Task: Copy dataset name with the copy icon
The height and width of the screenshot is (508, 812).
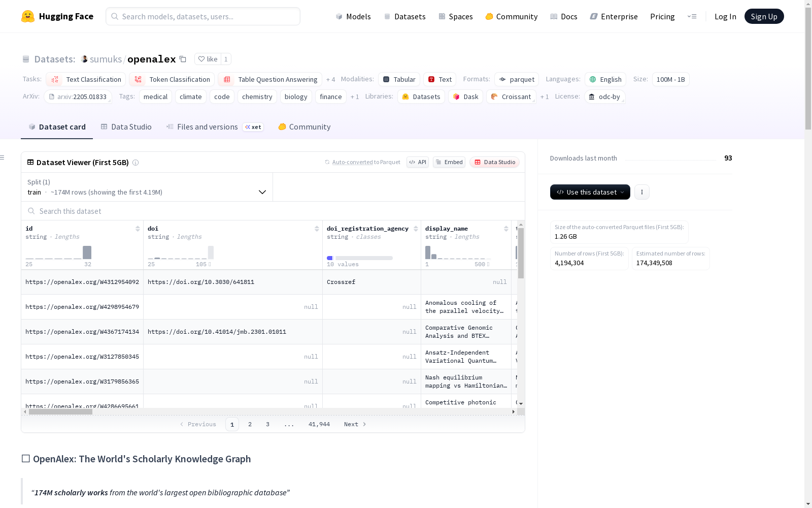Action: click(x=183, y=59)
